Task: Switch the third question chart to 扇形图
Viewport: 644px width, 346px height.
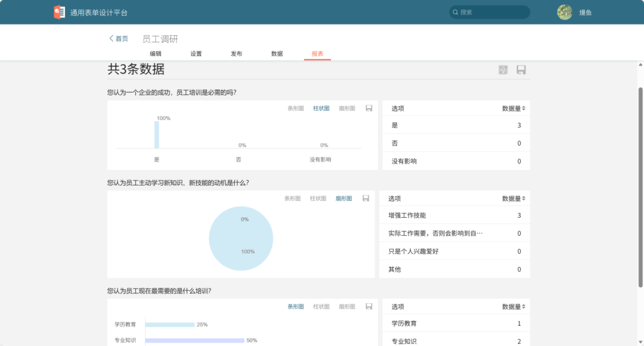Action: coord(346,306)
